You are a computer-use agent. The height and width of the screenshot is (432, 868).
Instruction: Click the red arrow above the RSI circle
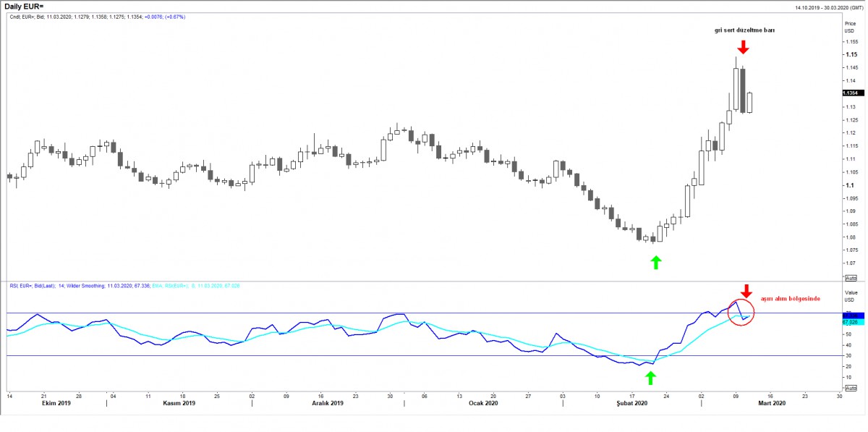pos(746,290)
